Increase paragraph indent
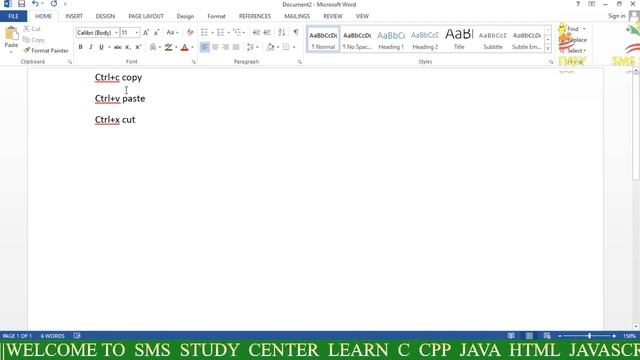Screen dimensions: 640x360 click(x=267, y=33)
